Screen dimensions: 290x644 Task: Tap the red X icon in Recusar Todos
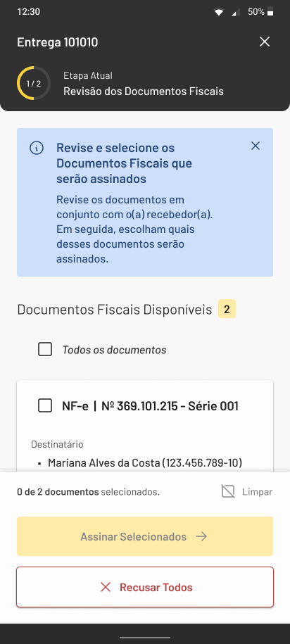click(106, 587)
